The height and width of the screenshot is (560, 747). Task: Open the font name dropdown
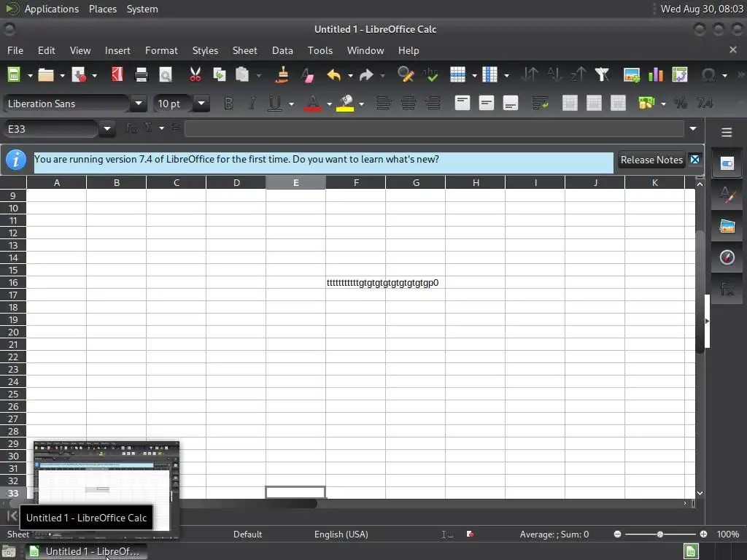click(139, 104)
